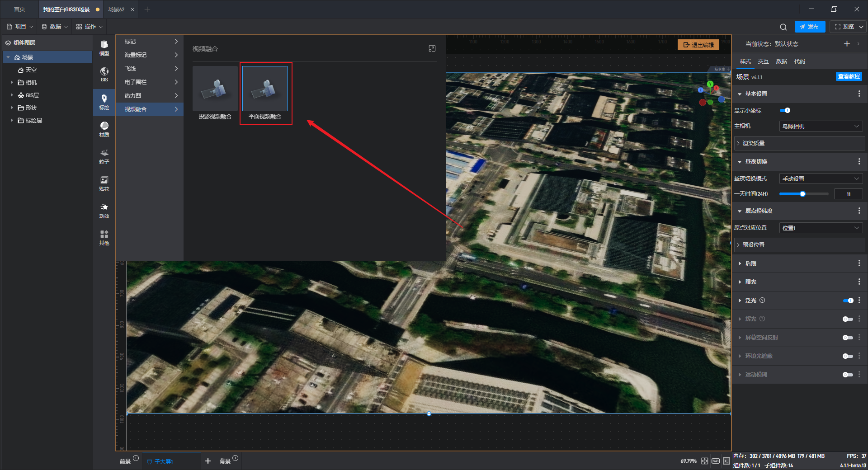Click the keyboard shortcuts icon in status bar
The width and height of the screenshot is (868, 470).
coord(716,461)
